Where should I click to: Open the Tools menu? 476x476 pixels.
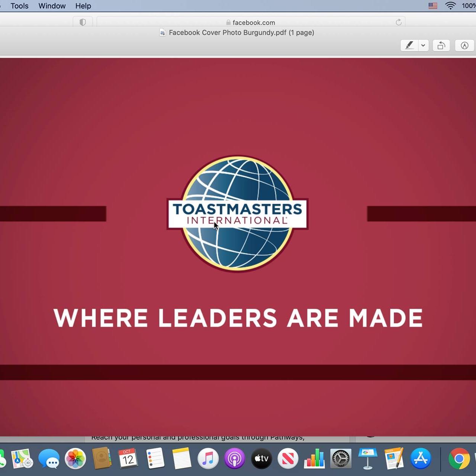(19, 6)
